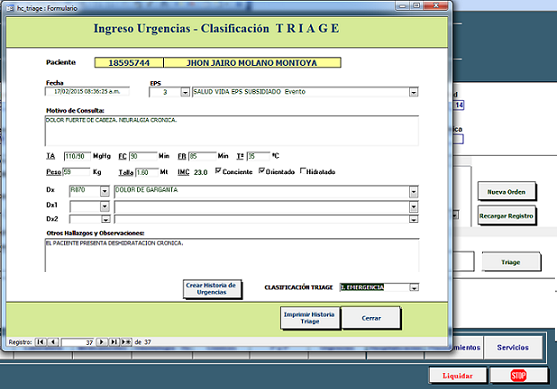
Task: Click the Liquidar button in background window
Action: click(458, 376)
